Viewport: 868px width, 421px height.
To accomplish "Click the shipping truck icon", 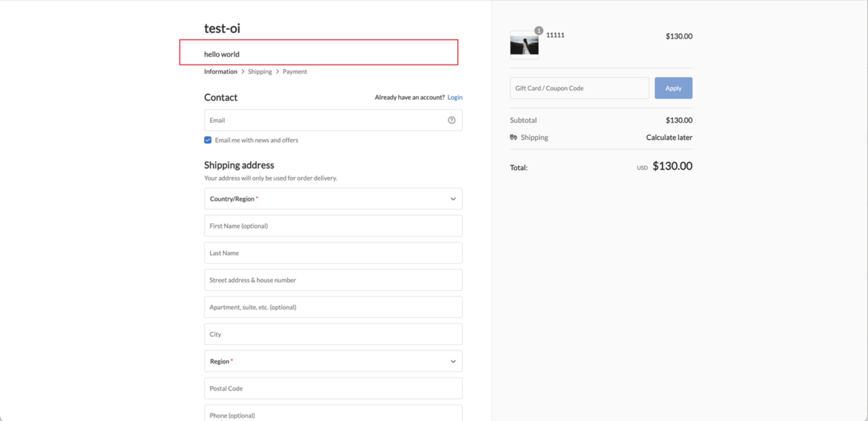I will coord(513,137).
